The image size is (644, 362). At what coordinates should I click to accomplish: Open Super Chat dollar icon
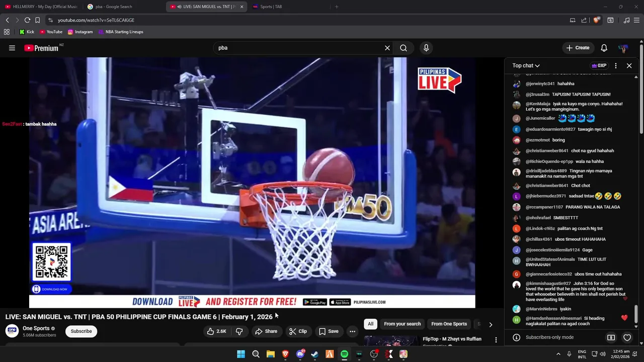coord(611,337)
